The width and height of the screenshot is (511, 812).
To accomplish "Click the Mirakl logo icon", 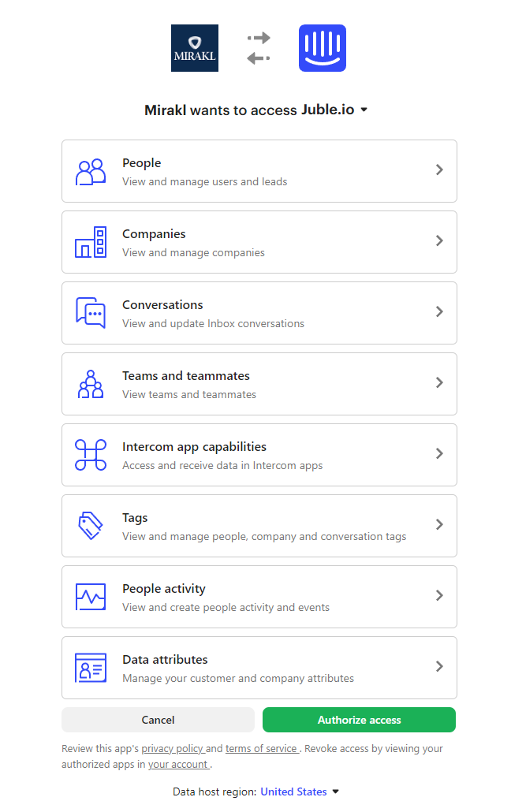I will pos(195,48).
